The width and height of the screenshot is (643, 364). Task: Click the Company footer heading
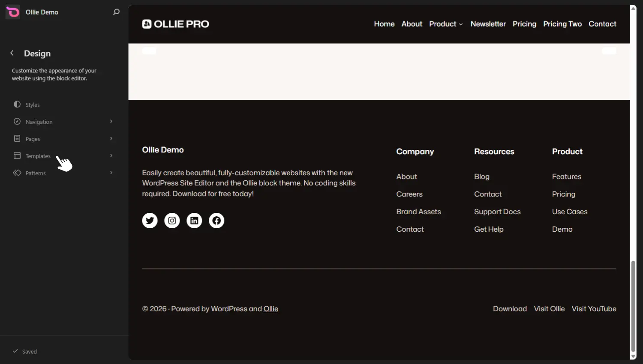415,152
